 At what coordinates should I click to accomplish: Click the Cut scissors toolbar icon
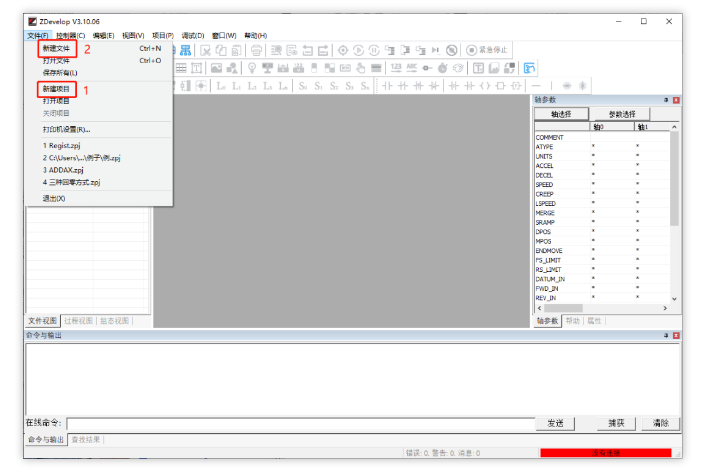coord(205,50)
